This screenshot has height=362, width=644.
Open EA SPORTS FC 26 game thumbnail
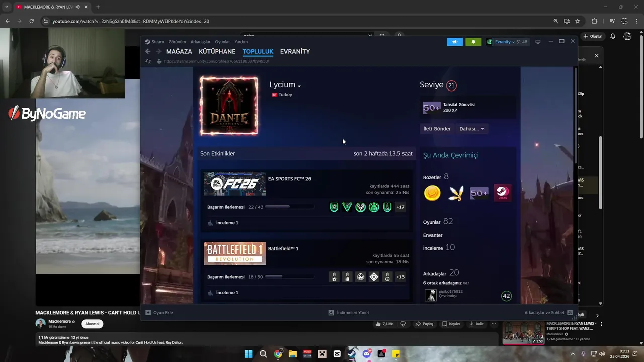[x=234, y=184]
